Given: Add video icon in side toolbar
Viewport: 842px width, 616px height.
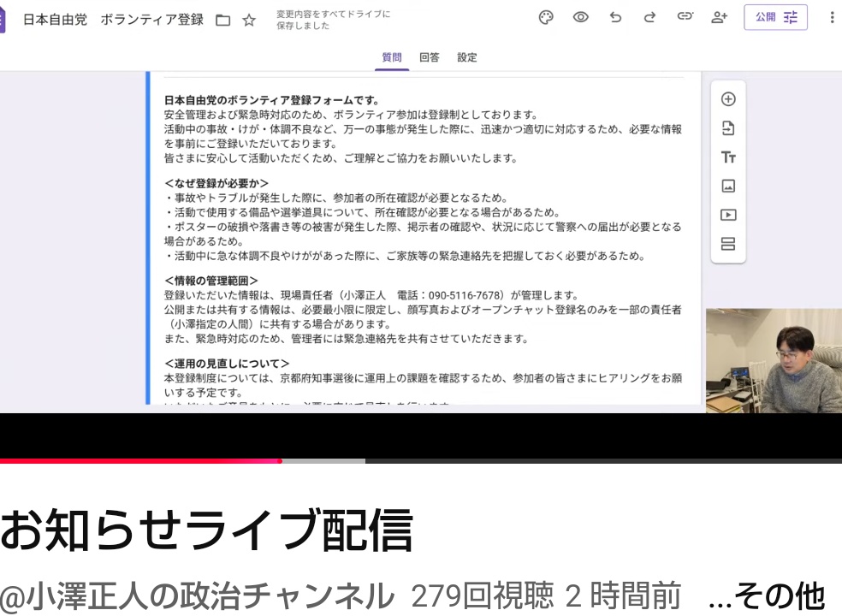Looking at the screenshot, I should [x=728, y=216].
